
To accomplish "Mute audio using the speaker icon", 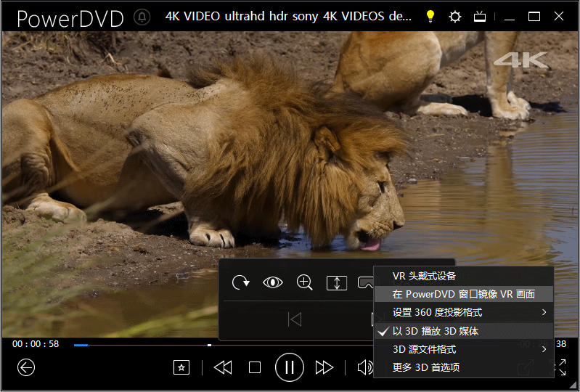I will pyautogui.click(x=365, y=367).
